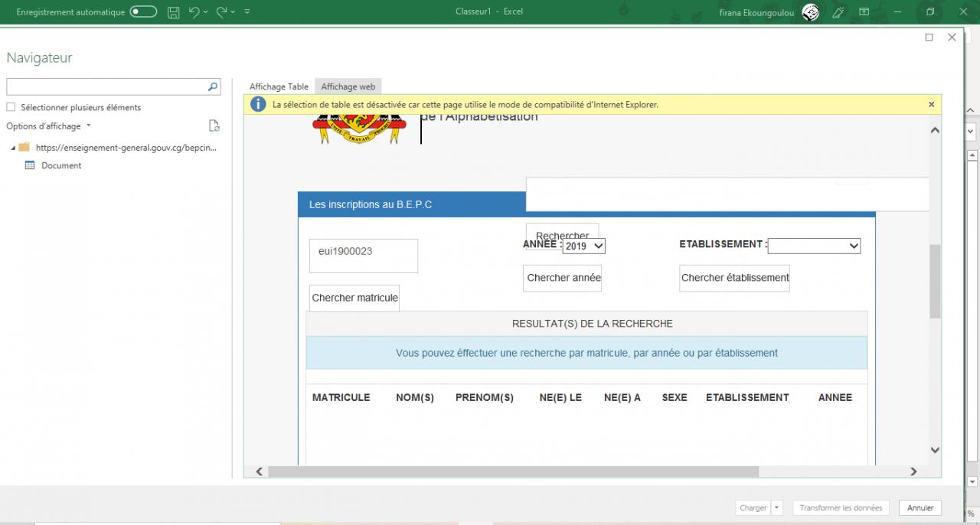Switch to Affichage web tab
Image resolution: width=980 pixels, height=525 pixels.
[348, 86]
